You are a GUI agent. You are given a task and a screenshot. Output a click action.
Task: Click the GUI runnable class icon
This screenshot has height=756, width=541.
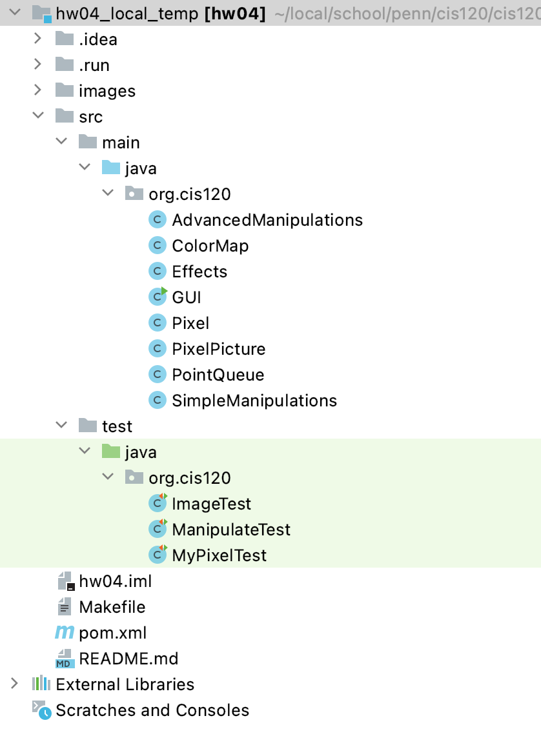[x=158, y=297]
